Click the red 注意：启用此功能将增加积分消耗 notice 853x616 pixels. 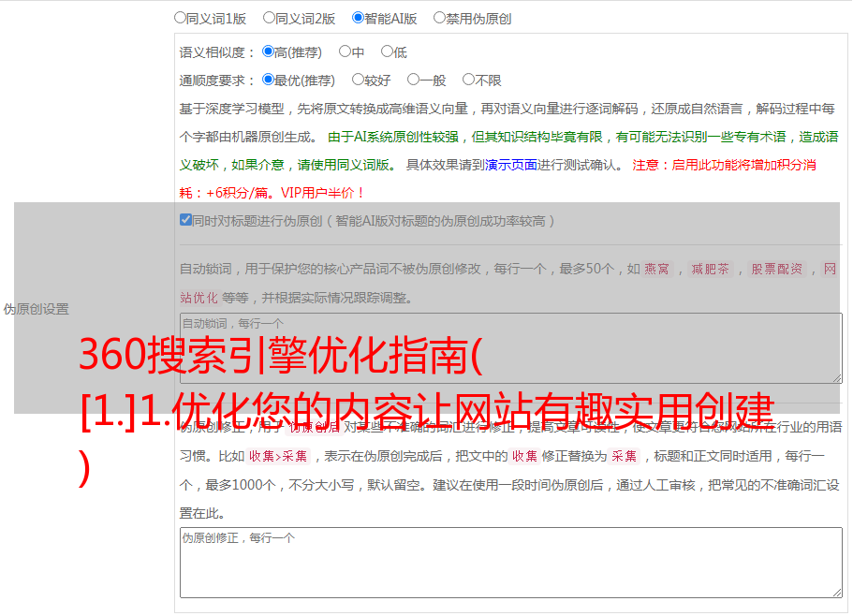(x=498, y=179)
